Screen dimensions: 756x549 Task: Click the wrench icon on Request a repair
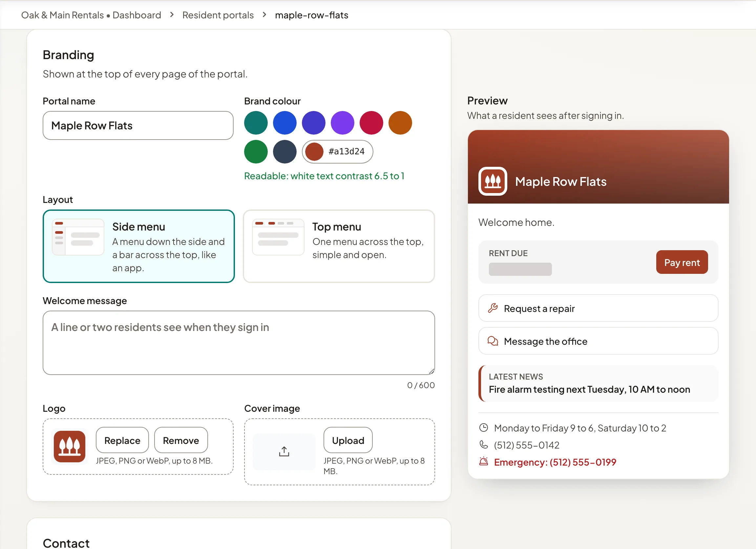pyautogui.click(x=493, y=308)
